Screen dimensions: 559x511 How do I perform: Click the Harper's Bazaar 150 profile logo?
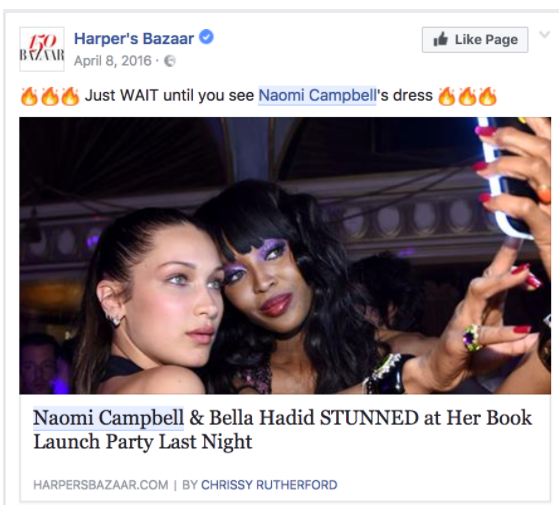point(42,49)
